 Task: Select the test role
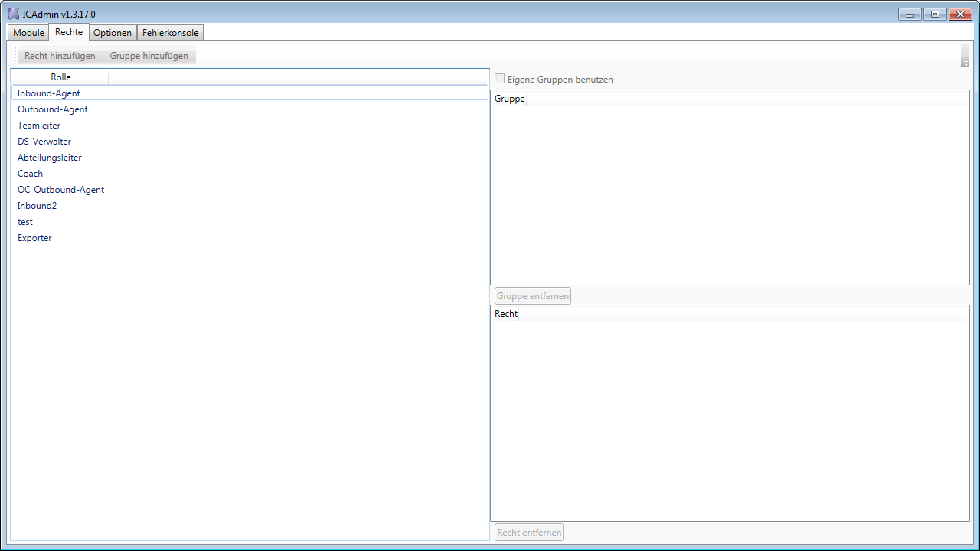[x=250, y=222]
